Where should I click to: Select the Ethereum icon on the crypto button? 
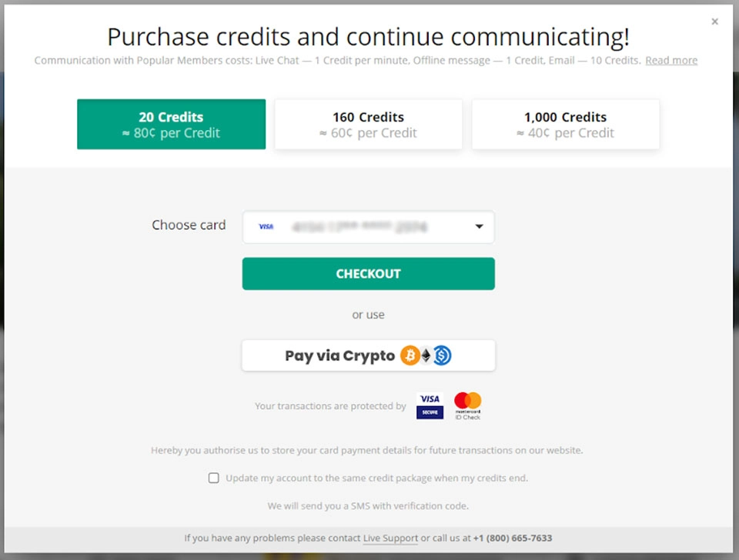pyautogui.click(x=426, y=355)
